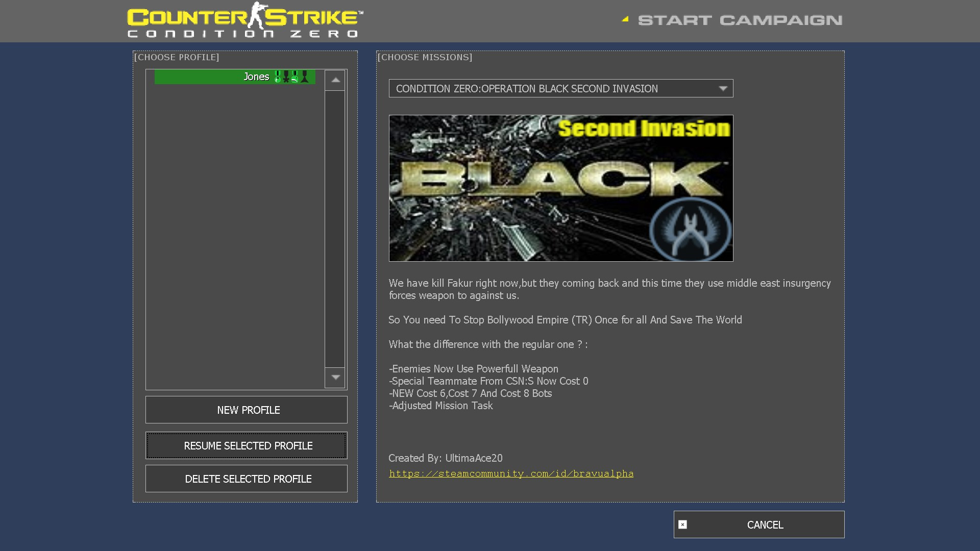Click the profile list scroll-up arrow
This screenshot has width=980, height=551.
(335, 80)
